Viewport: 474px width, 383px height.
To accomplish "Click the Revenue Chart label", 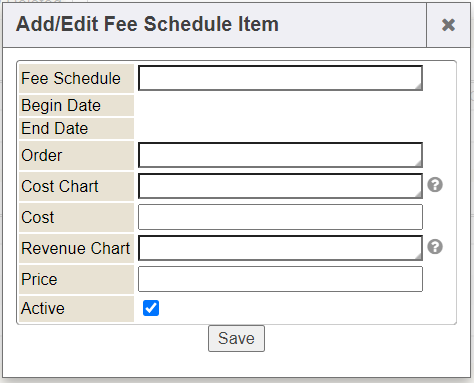I will tap(76, 248).
